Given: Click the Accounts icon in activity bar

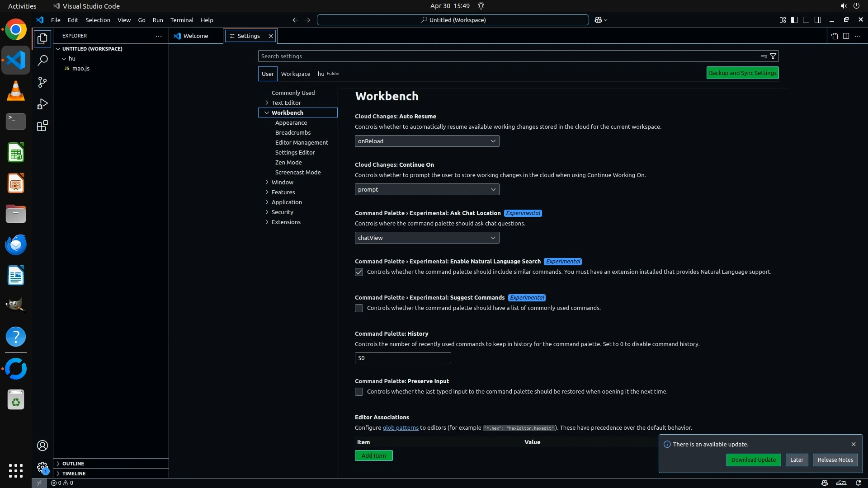Looking at the screenshot, I should tap(42, 446).
